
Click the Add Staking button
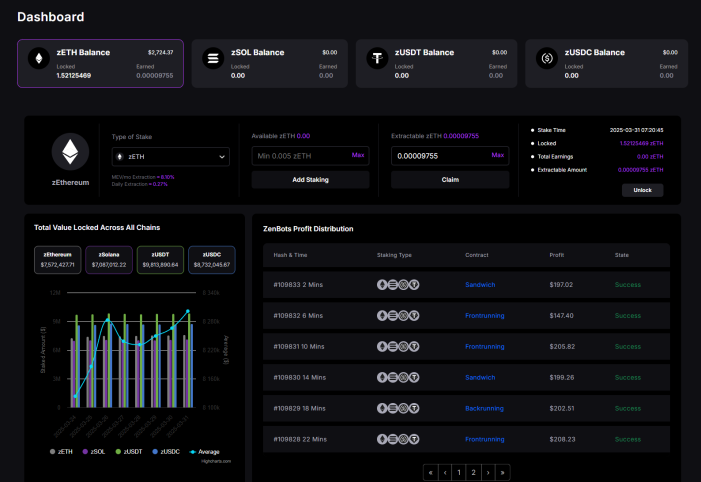pyautogui.click(x=310, y=180)
